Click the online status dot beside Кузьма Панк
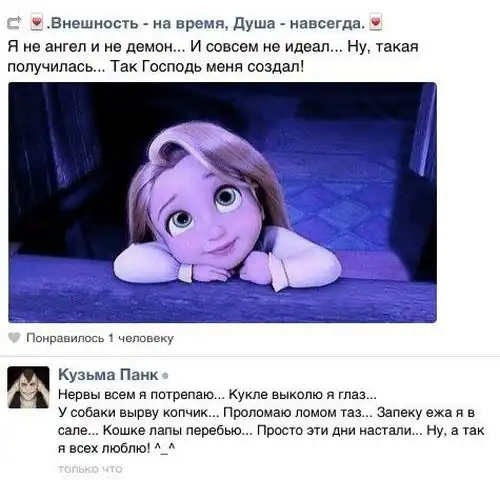This screenshot has height=480, width=500. [x=165, y=376]
